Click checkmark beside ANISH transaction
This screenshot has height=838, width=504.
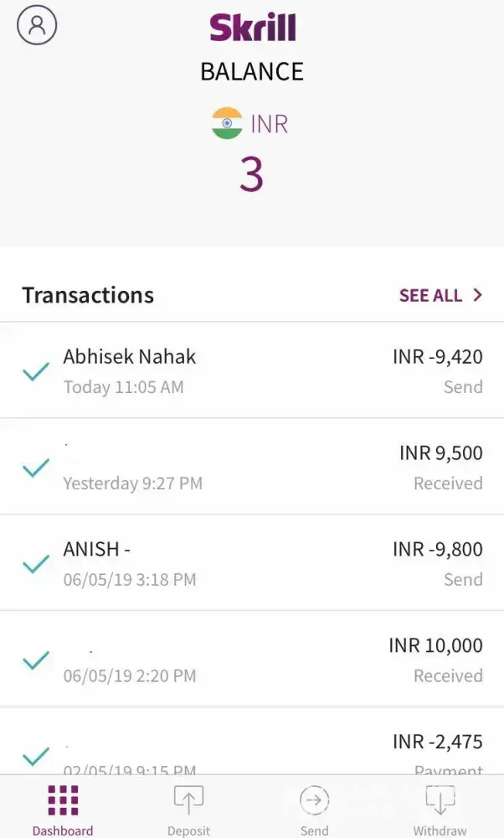[36, 564]
